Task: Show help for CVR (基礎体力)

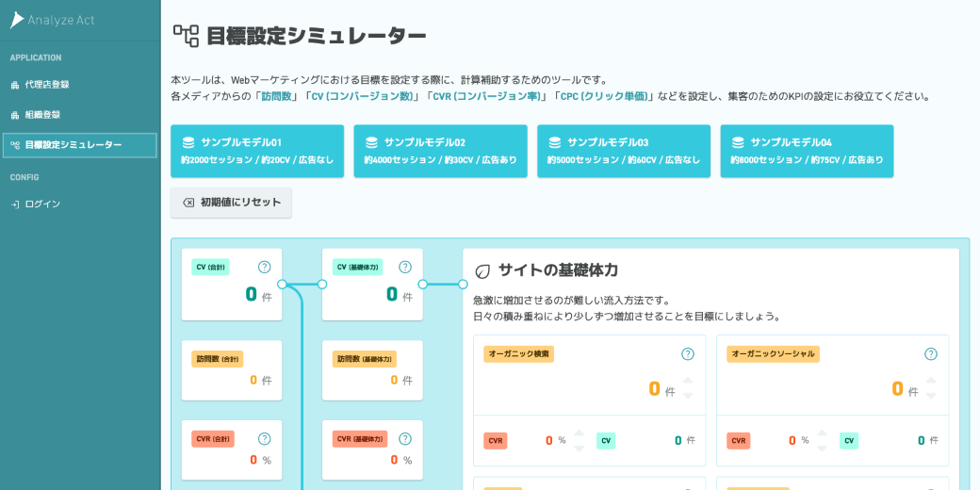Action: tap(405, 439)
